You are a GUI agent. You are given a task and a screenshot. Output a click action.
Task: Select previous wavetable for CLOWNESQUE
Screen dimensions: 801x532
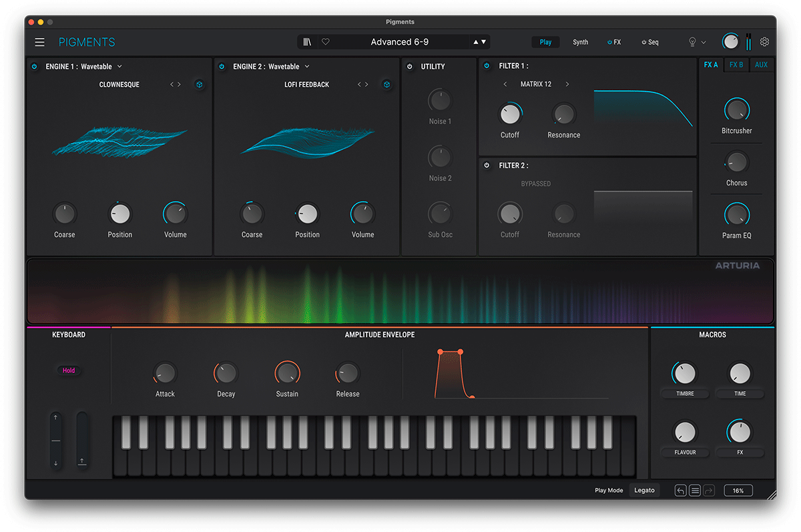[x=172, y=85]
